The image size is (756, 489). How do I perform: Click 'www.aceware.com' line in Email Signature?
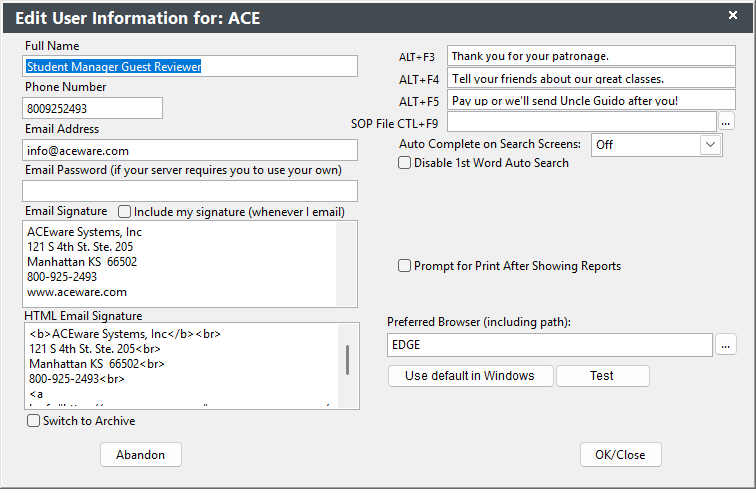tap(77, 292)
